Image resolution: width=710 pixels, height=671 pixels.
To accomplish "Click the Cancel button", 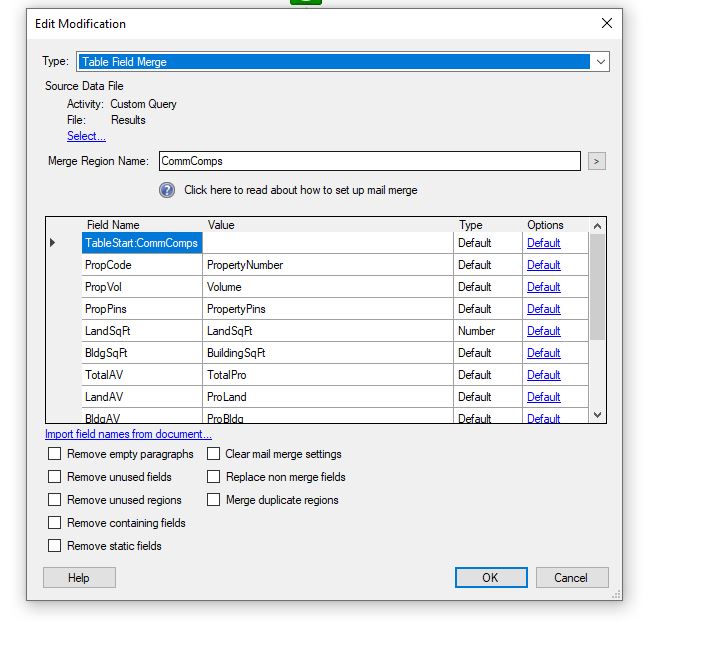I will (x=571, y=577).
